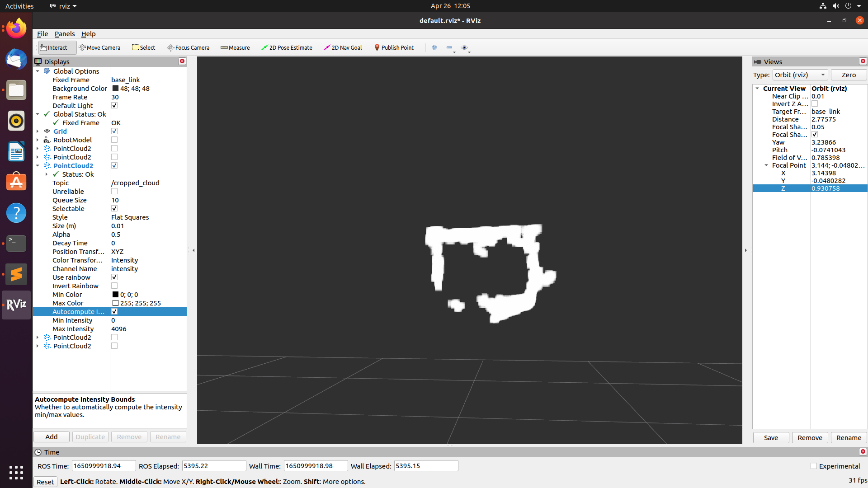Click the ROS Time field
Viewport: 868px width, 488px height.
[x=104, y=466]
